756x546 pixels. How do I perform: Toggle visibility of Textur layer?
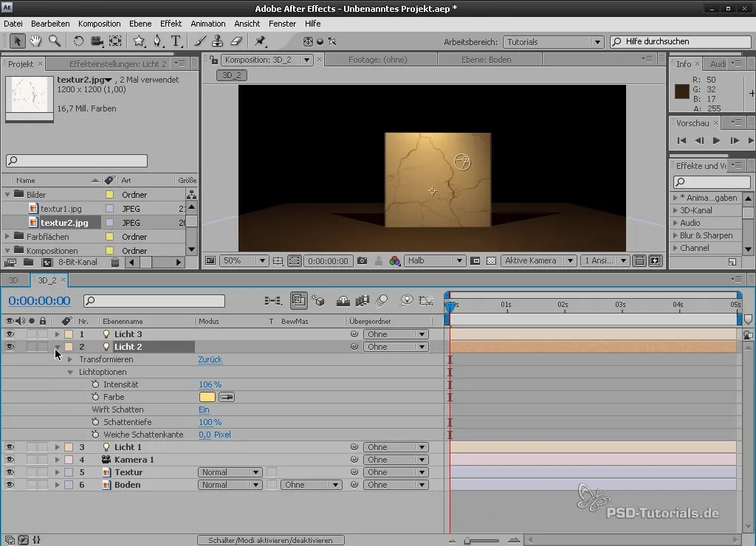pyautogui.click(x=10, y=472)
